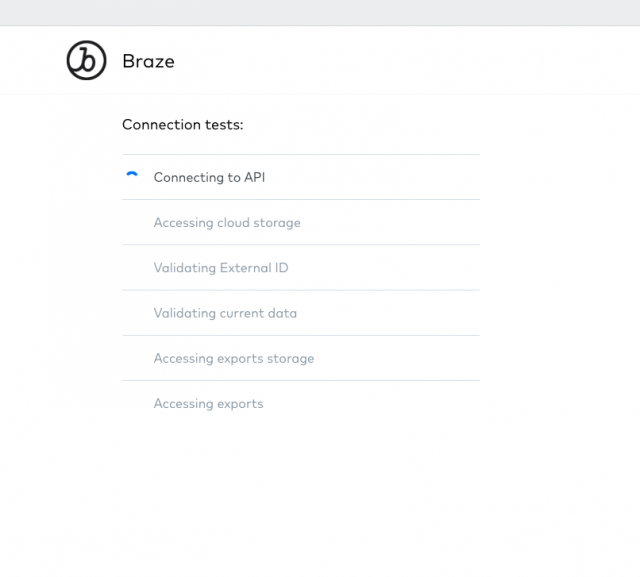This screenshot has height=577, width=640.
Task: Click the word "tests:" in the heading
Action: tap(223, 125)
